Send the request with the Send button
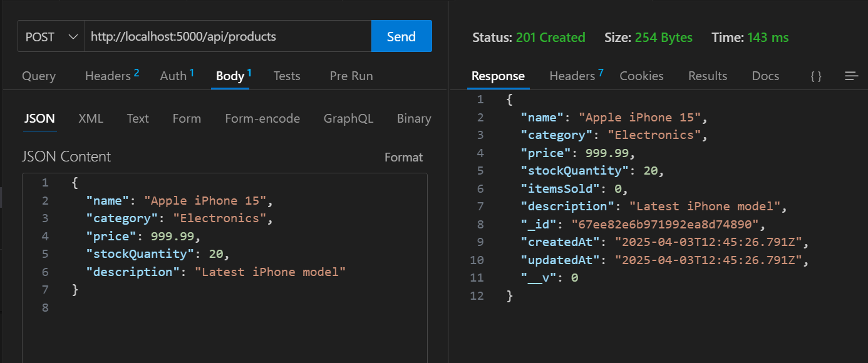The image size is (868, 363). 401,36
